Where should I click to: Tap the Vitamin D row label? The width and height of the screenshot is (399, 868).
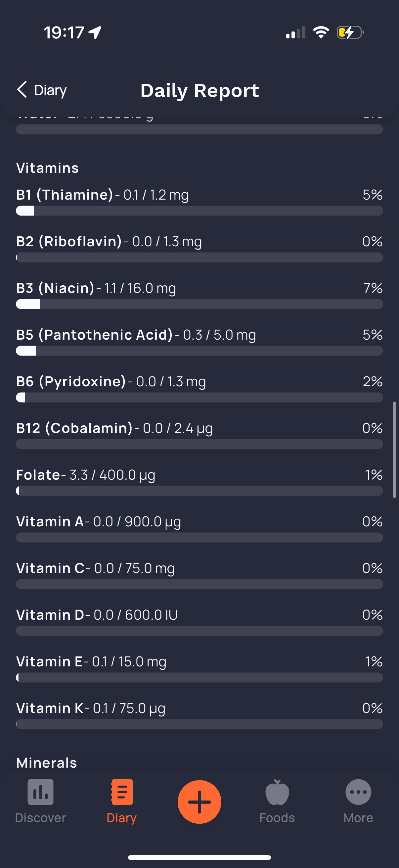click(x=50, y=615)
